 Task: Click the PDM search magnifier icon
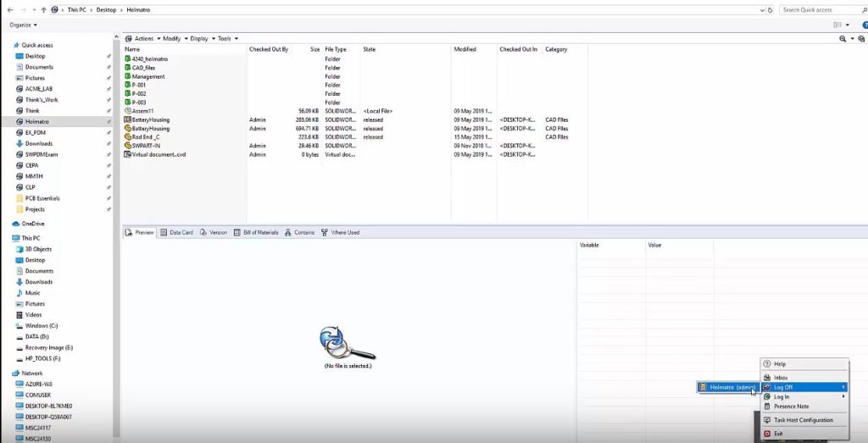[x=843, y=39]
